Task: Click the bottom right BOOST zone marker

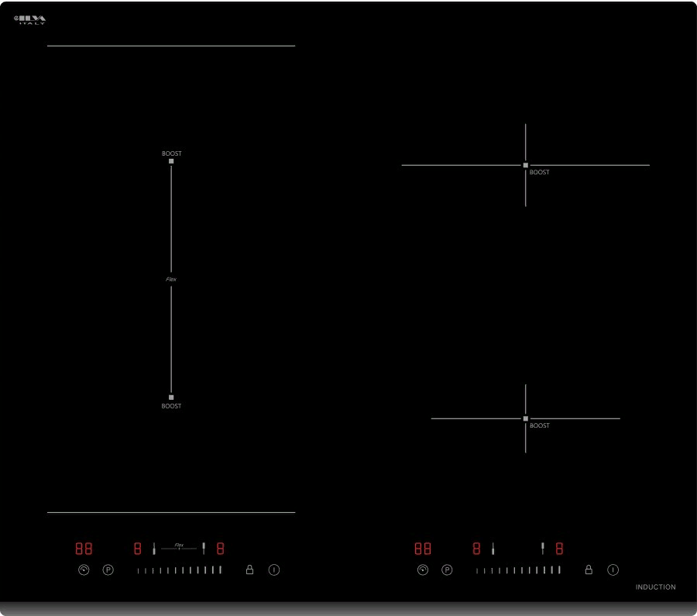Action: [x=525, y=418]
